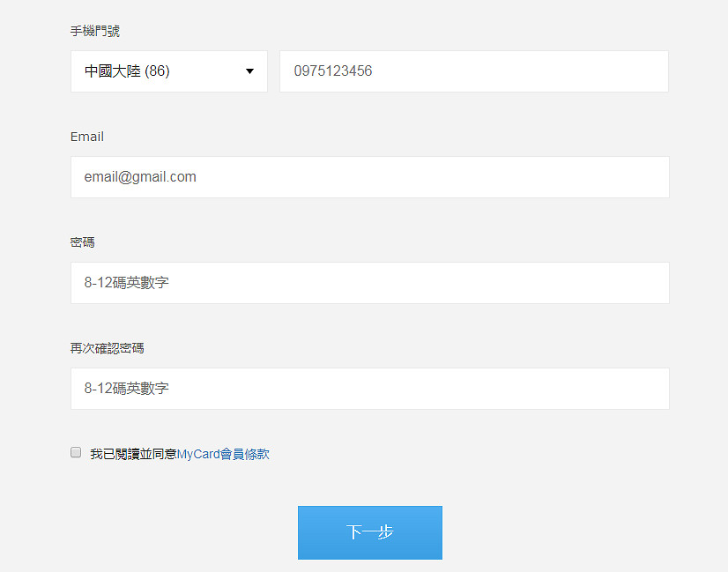Click the 手機門號 field label
Screen dimensions: 728x572
pyautogui.click(x=94, y=31)
